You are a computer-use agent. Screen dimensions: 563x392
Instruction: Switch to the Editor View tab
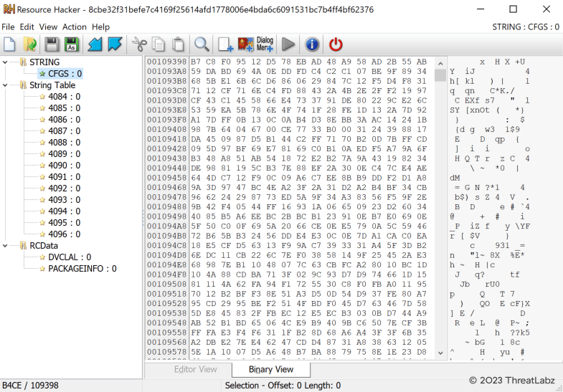point(195,370)
